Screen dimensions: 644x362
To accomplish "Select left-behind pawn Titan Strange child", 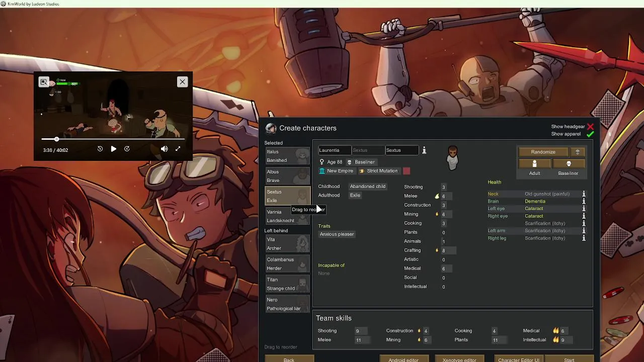I will click(287, 284).
